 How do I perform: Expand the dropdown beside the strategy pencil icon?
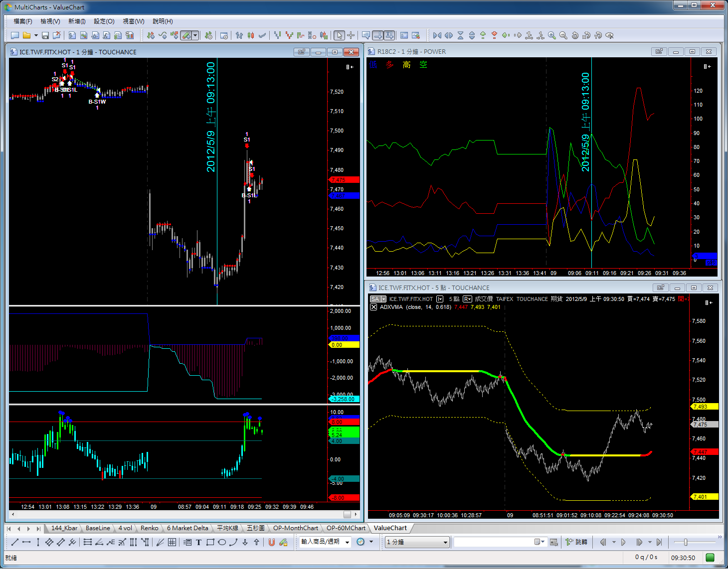pyautogui.click(x=195, y=35)
